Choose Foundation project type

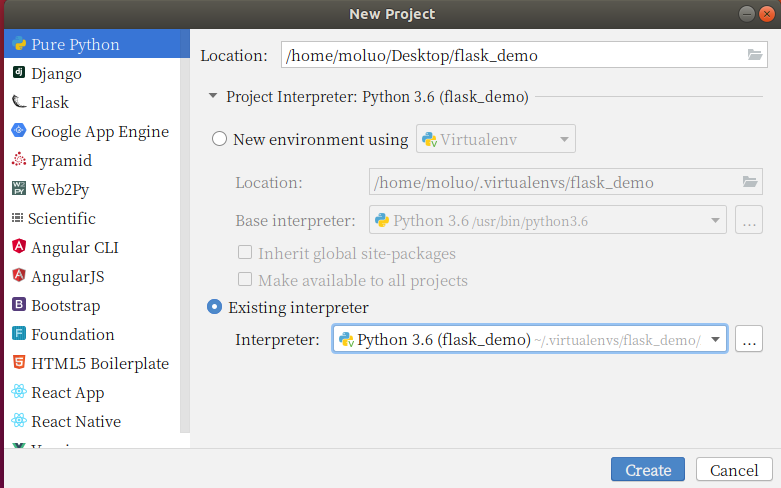tap(92, 333)
